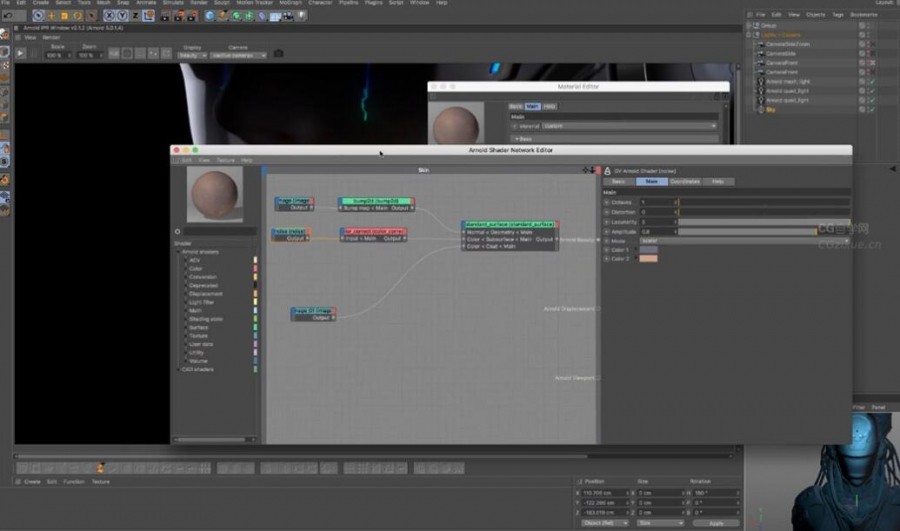Select the Move tool in the top toolbar
The height and width of the screenshot is (531, 900).
pyautogui.click(x=51, y=16)
